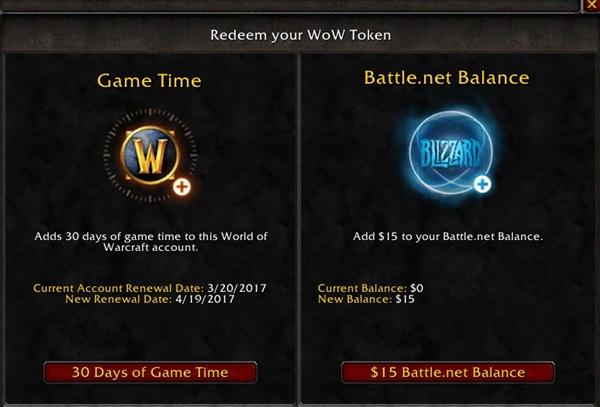Click the Add $15 to your Battle.net Balance text
The image size is (600, 407).
(x=448, y=236)
